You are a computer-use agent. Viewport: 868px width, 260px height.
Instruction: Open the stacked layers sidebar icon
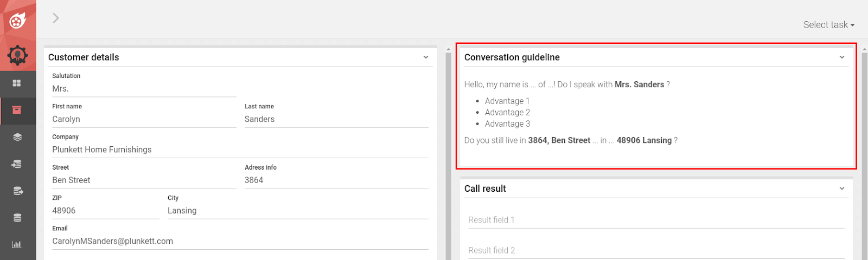17,137
